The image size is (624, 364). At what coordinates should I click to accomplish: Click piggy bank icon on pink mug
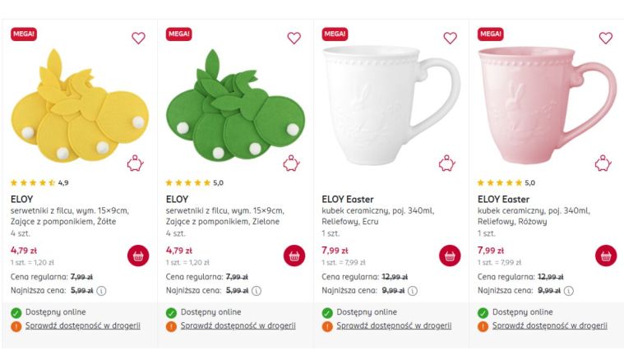(x=603, y=164)
